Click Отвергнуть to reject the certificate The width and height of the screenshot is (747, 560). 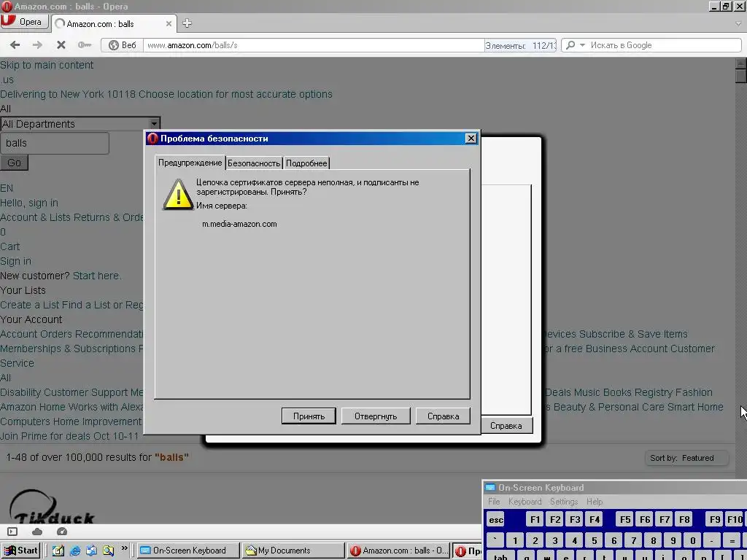(376, 416)
